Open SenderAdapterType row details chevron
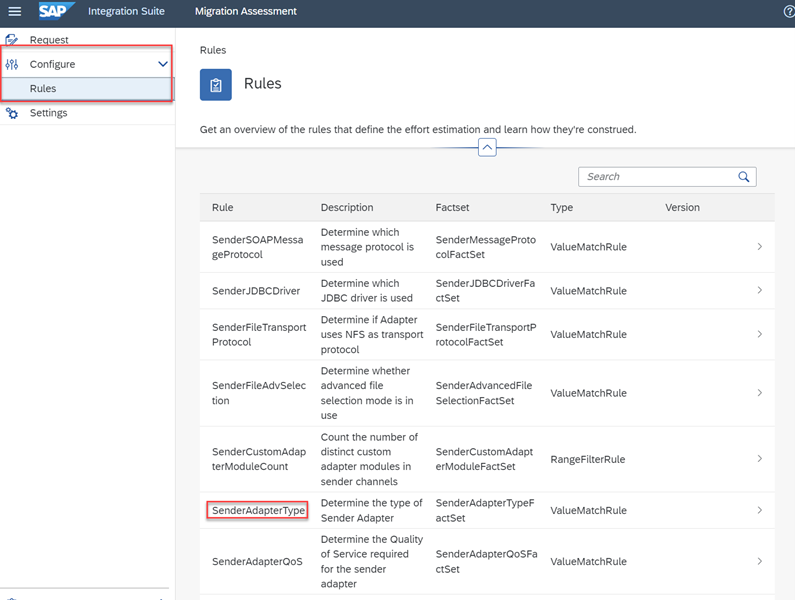The width and height of the screenshot is (795, 600). (760, 510)
